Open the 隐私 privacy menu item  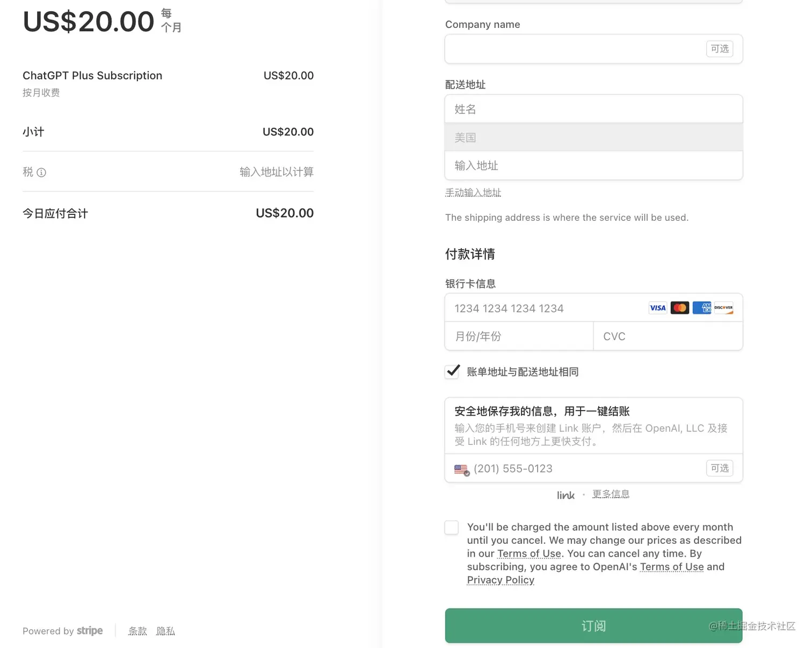[x=165, y=631]
